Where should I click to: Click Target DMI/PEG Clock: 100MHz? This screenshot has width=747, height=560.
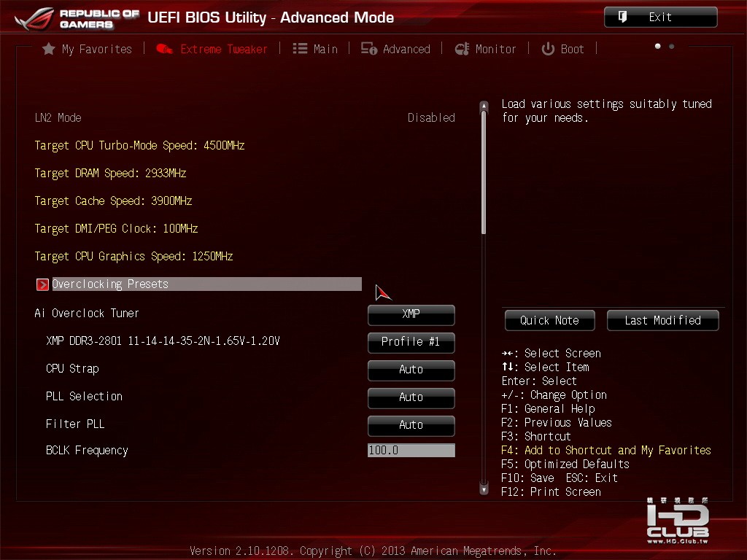point(116,228)
